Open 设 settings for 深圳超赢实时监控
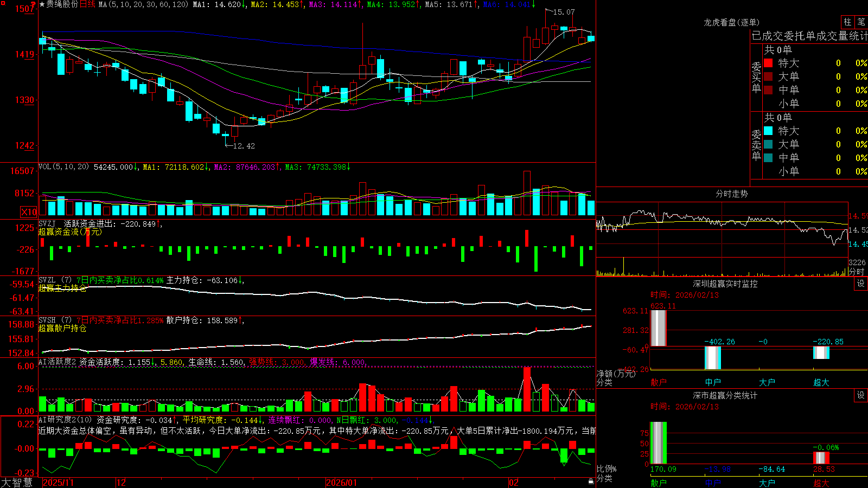Image resolution: width=868 pixels, height=488 pixels. click(x=861, y=284)
